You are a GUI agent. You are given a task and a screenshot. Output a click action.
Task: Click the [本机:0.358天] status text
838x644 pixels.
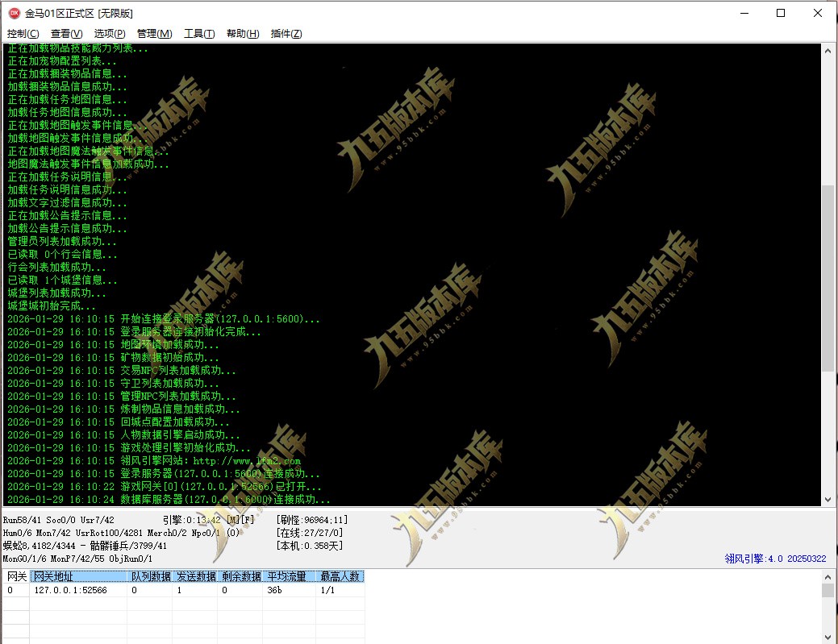pos(310,546)
